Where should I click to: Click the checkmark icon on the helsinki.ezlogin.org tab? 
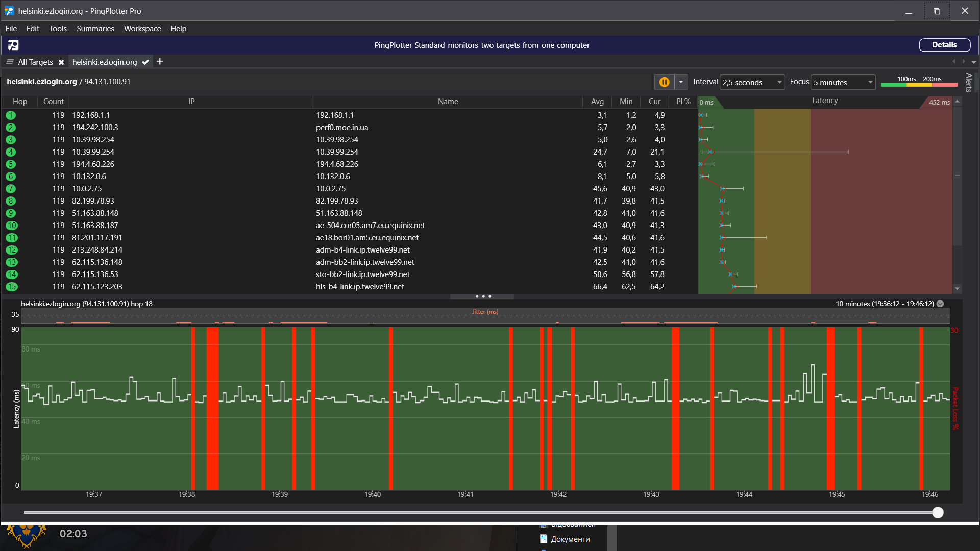click(145, 62)
